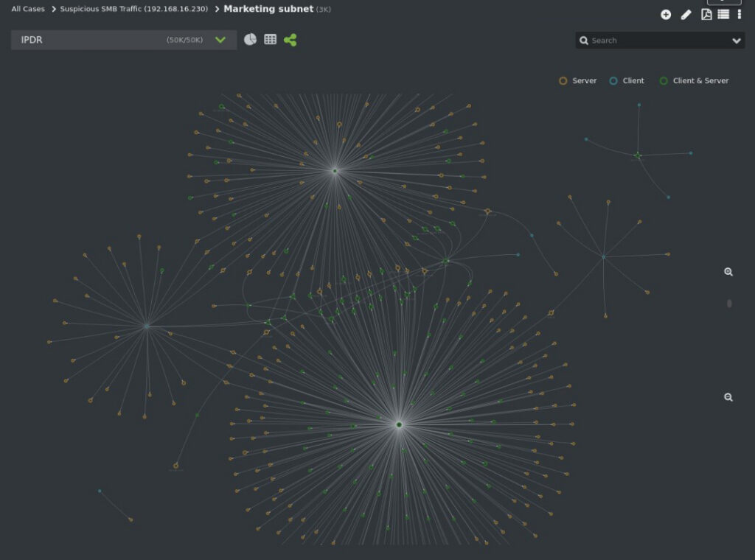Viewport: 755px width, 560px height.
Task: Click the Marketing subnet breadcrumb title
Action: coord(268,9)
